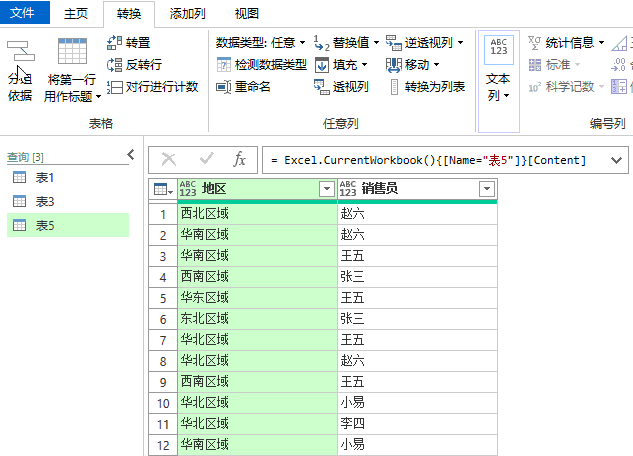633x456 pixels.
Task: Collapse the 查询 pane arrow
Action: click(x=130, y=155)
